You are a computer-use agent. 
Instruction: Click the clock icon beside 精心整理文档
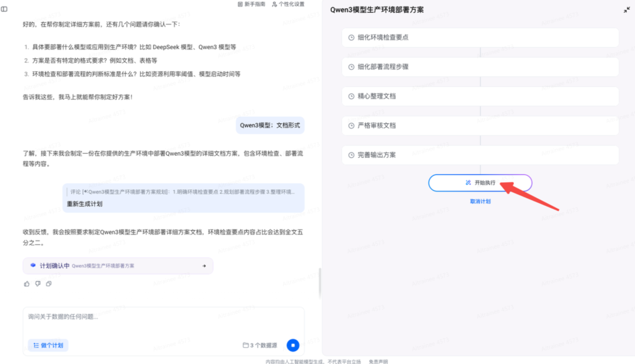click(x=351, y=96)
